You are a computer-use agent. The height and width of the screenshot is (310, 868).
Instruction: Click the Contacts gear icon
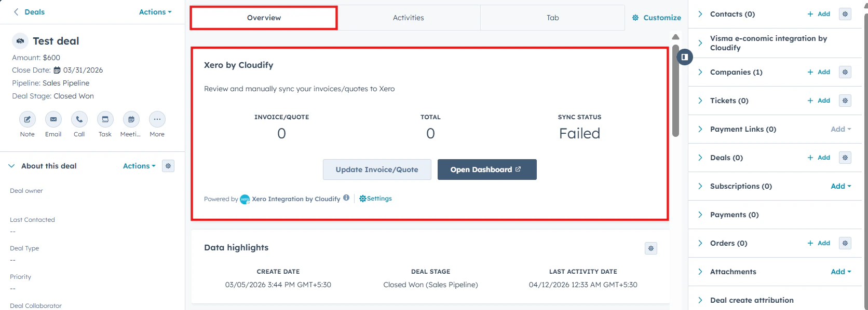(x=845, y=14)
